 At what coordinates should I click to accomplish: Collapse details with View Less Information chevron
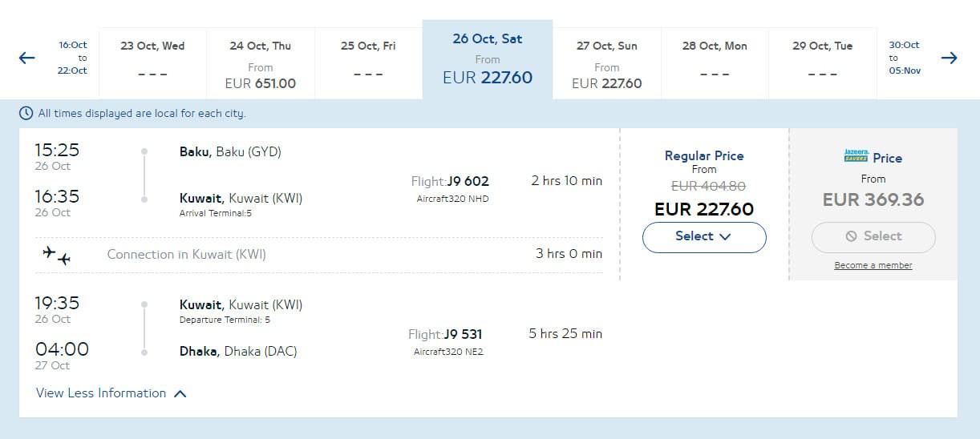click(180, 393)
